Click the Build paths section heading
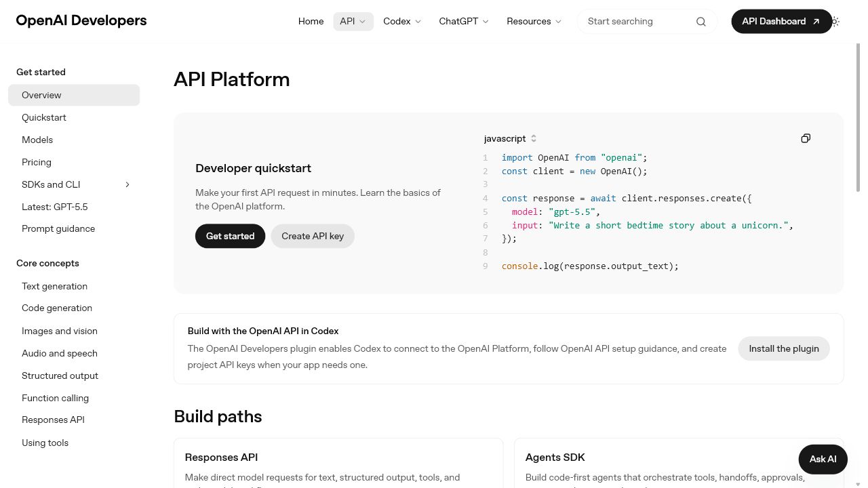The image size is (868, 488). point(218,416)
